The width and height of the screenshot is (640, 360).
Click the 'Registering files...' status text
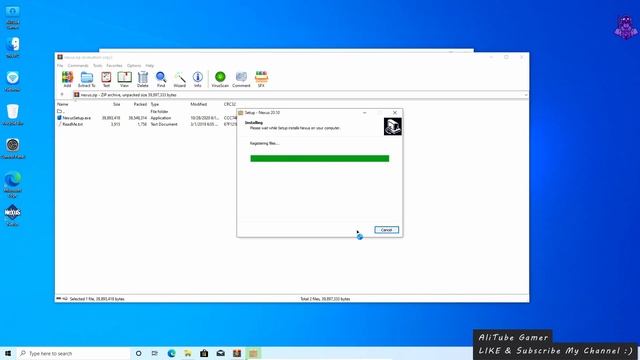tap(264, 143)
